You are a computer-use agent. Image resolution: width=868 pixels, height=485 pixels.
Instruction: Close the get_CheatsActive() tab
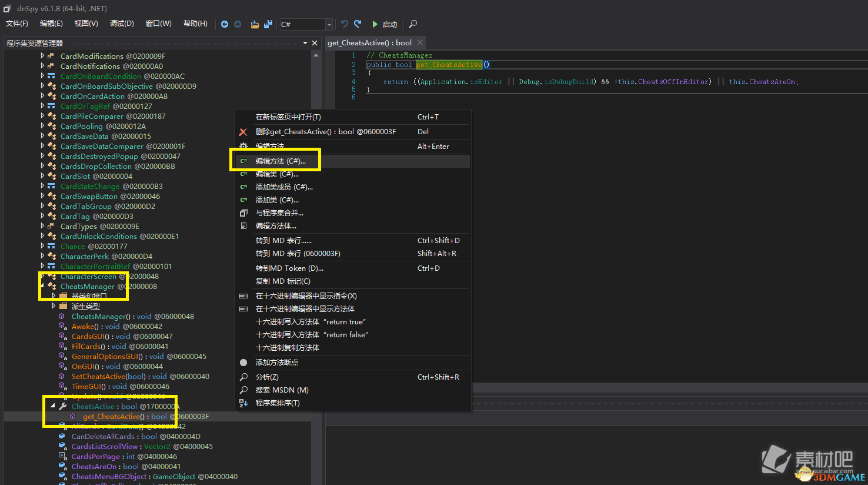(420, 42)
